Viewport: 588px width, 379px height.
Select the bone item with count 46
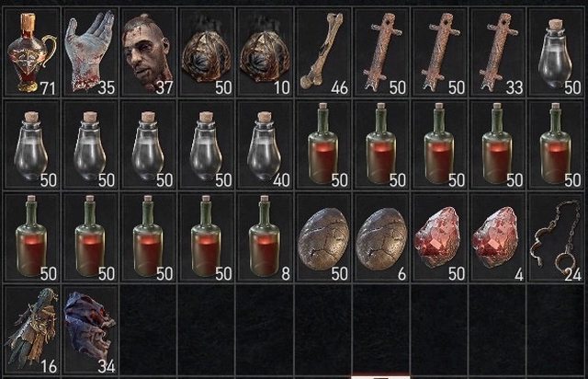click(323, 52)
